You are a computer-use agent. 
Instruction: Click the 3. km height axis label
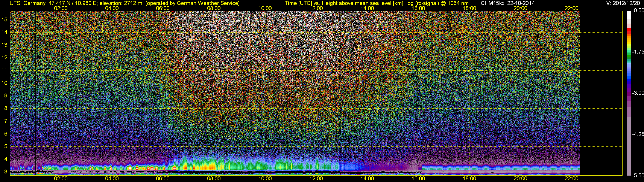pos(6,172)
